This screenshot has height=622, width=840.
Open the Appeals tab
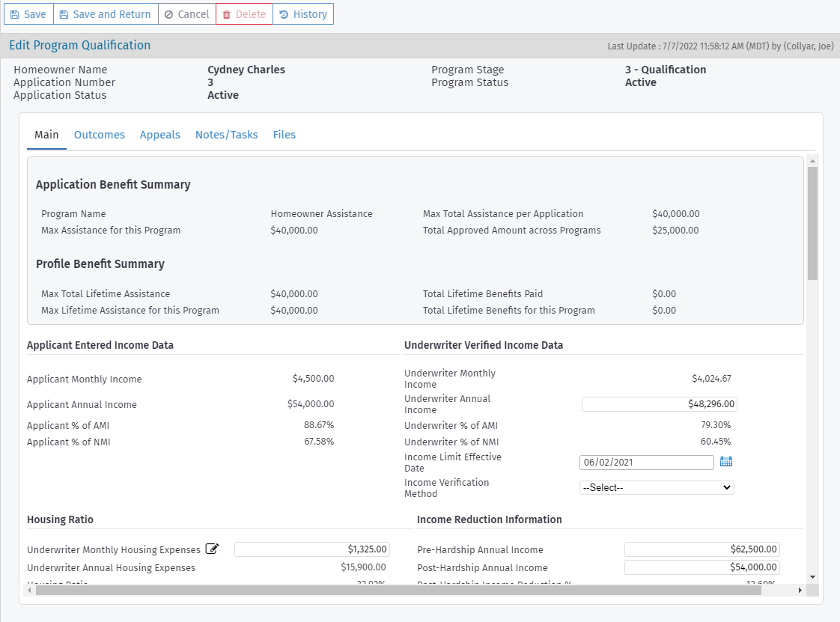click(x=159, y=135)
